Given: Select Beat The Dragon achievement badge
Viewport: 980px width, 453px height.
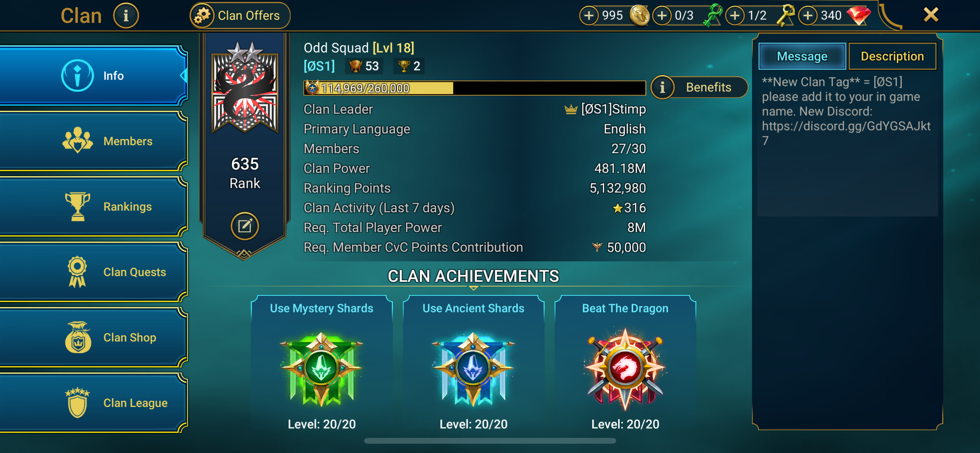Looking at the screenshot, I should coord(625,368).
